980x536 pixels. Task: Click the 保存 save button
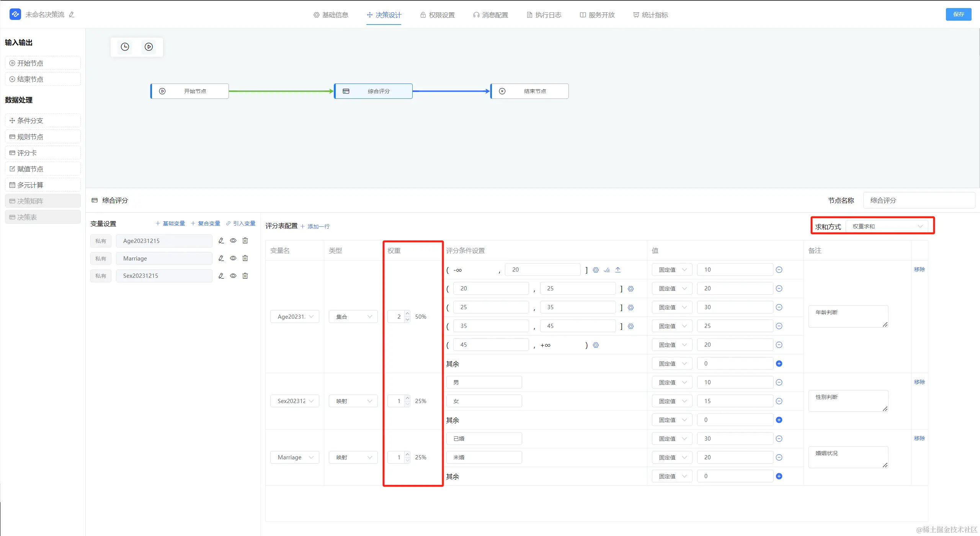point(958,15)
